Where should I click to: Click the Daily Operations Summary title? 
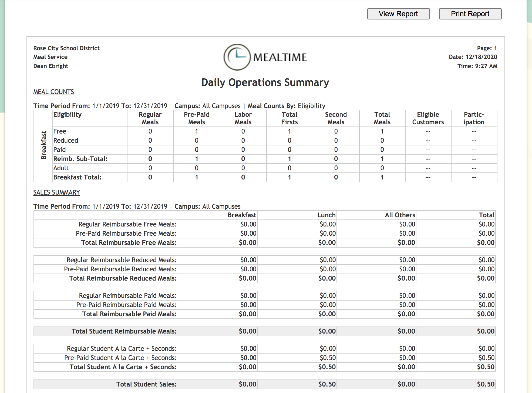coord(265,82)
